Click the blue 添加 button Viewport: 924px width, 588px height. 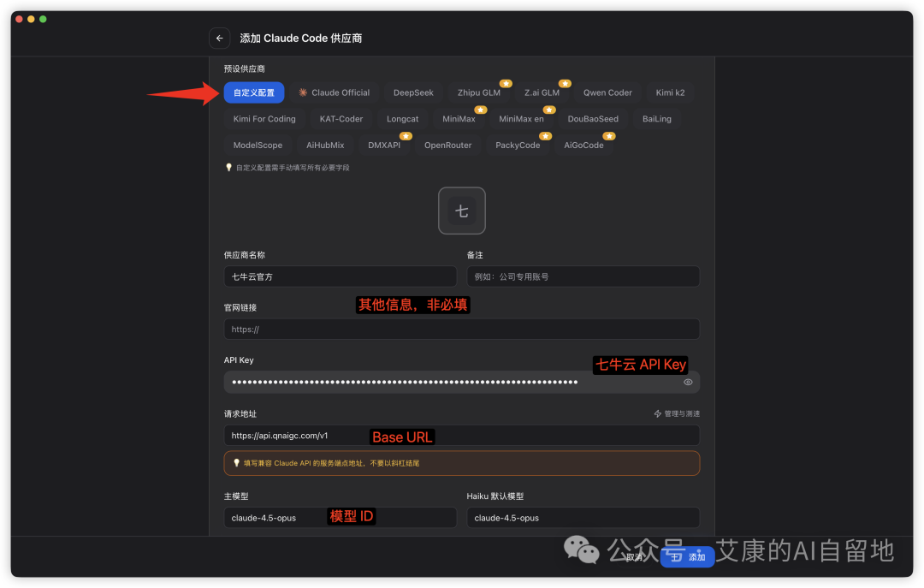pos(688,557)
